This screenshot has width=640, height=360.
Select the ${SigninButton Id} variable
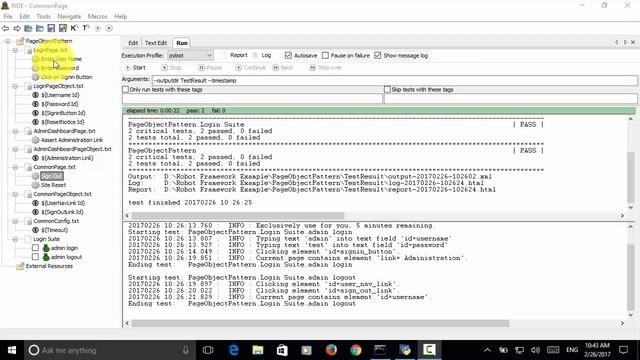point(63,113)
